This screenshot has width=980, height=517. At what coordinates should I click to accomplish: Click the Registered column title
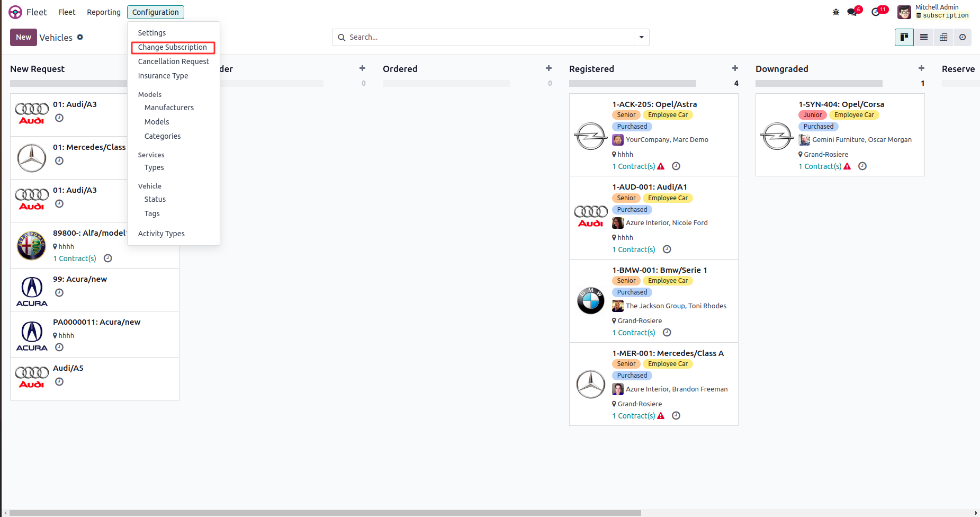591,69
